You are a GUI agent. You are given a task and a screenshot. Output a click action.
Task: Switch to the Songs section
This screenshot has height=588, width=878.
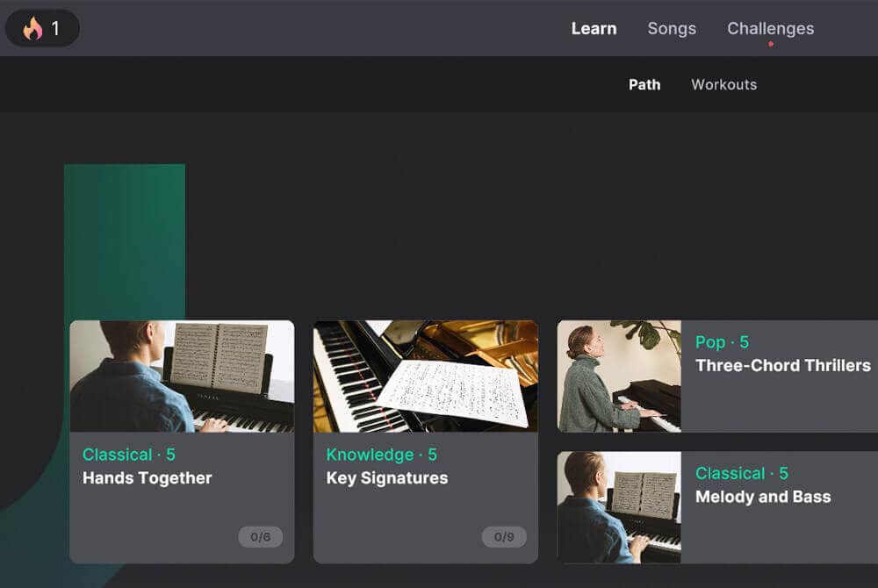click(672, 28)
